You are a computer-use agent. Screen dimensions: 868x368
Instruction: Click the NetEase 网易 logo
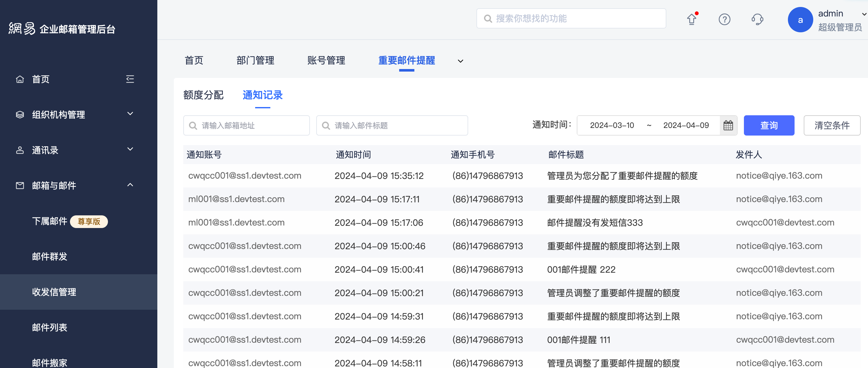coord(22,29)
